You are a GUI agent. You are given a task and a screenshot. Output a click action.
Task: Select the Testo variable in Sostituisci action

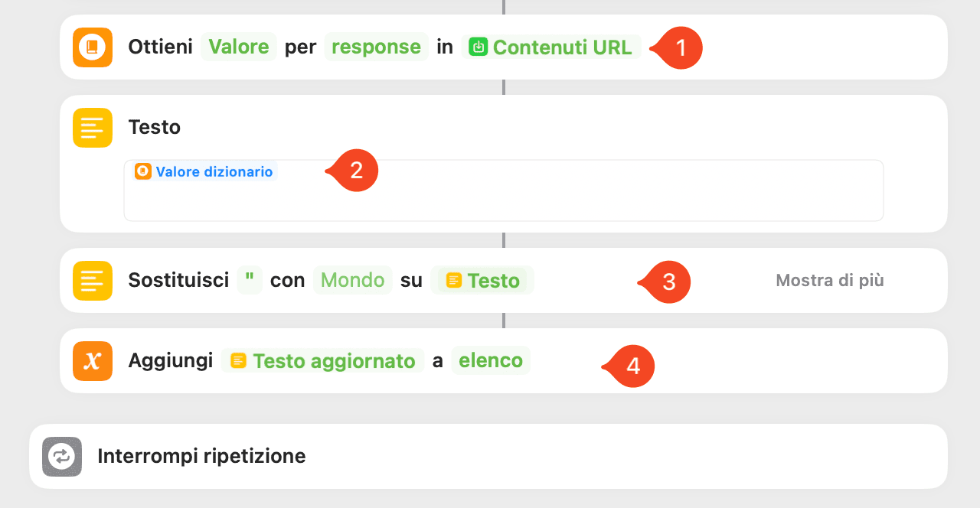(482, 281)
